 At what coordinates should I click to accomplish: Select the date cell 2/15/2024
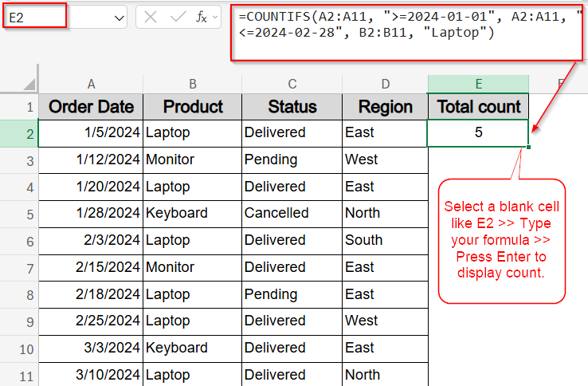pos(91,268)
